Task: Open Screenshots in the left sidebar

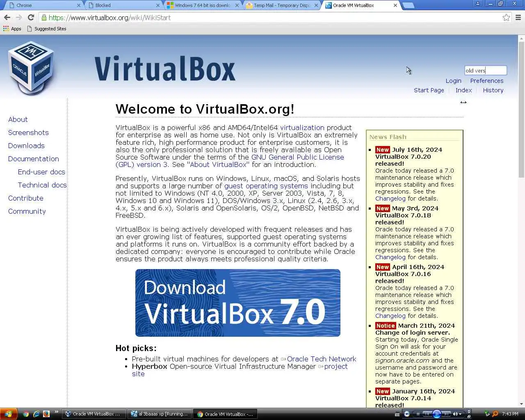Action: pyautogui.click(x=28, y=132)
